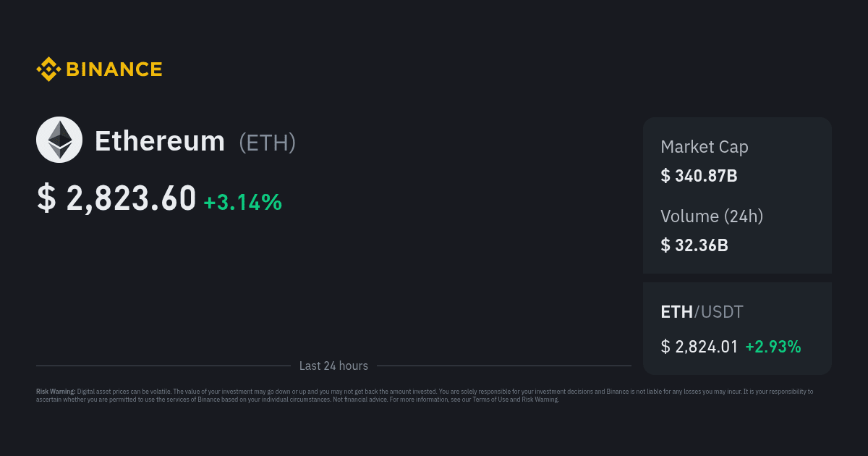
Task: Click the Risk Warning bold text
Action: [x=56, y=392]
